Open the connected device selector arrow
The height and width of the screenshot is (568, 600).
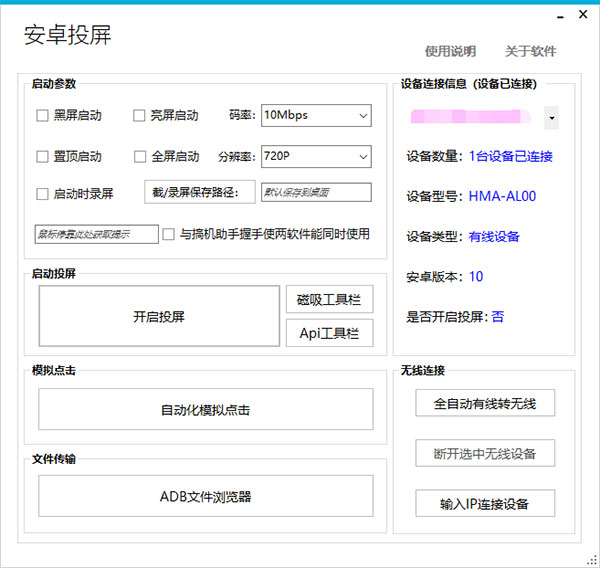pyautogui.click(x=551, y=118)
